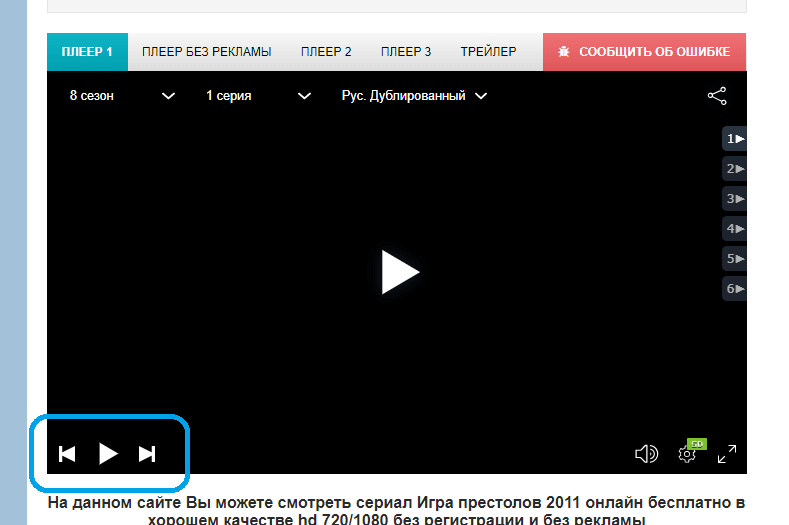Select episode shortcut 1 on right side
This screenshot has height=525, width=789.
(x=735, y=139)
